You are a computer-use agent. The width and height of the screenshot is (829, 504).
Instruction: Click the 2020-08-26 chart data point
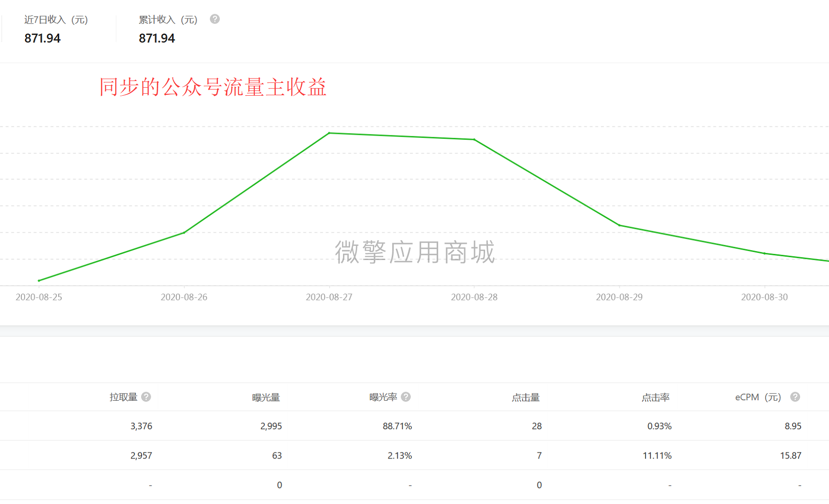point(184,233)
